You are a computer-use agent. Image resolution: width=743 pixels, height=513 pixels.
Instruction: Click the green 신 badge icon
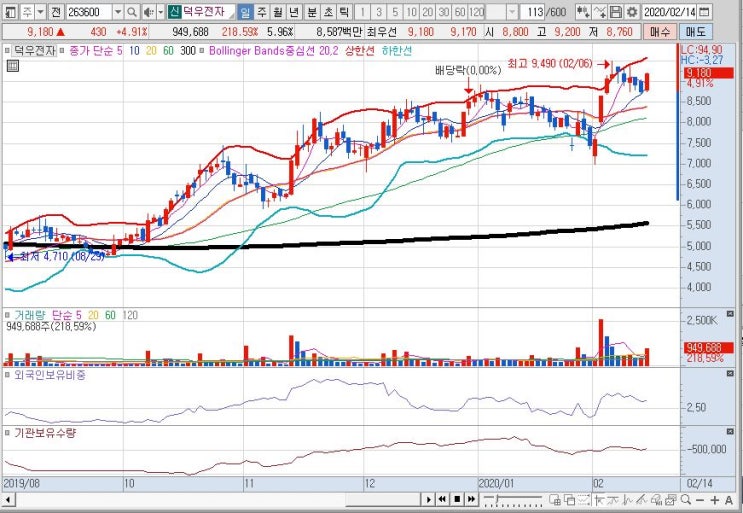pos(174,11)
